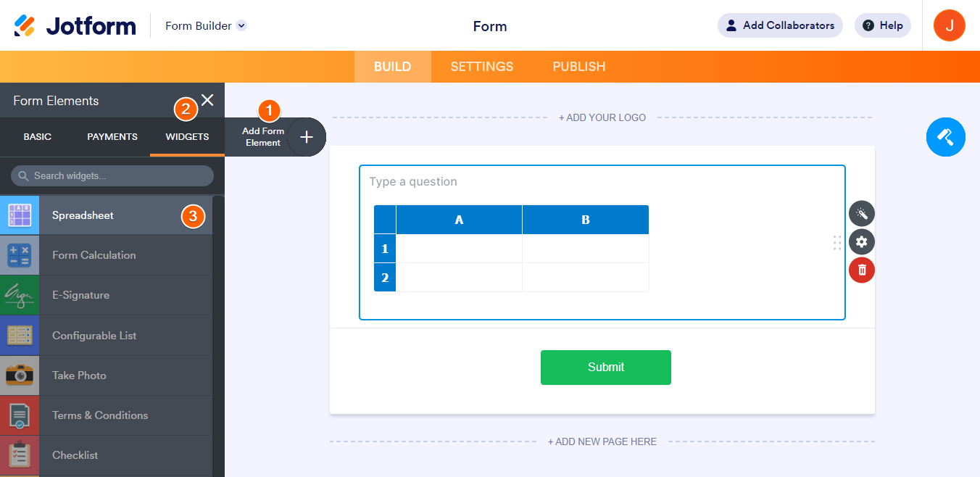Image resolution: width=980 pixels, height=477 pixels.
Task: Add the E-Signature widget icon
Action: [x=20, y=295]
